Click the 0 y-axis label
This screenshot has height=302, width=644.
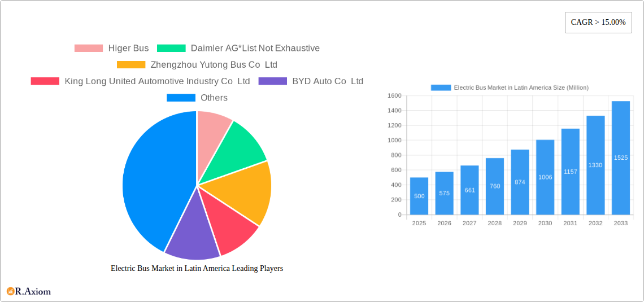399,215
